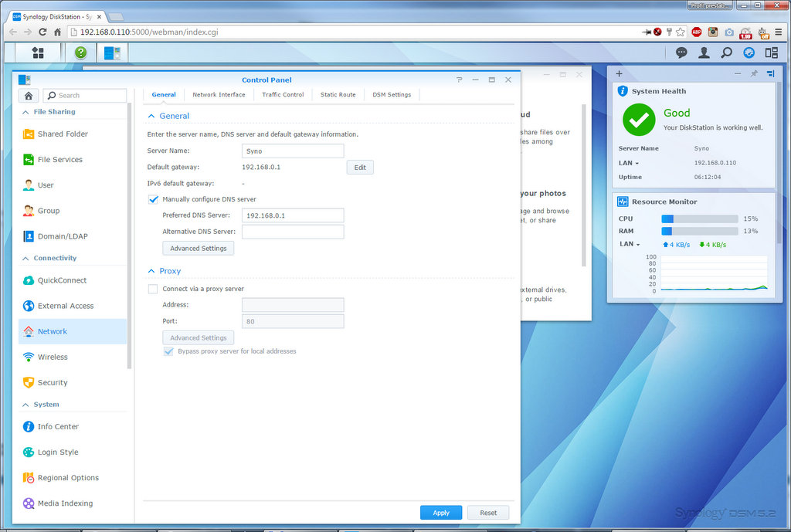The width and height of the screenshot is (791, 532).
Task: Select the Control Panel taskbar icon
Action: tap(112, 53)
